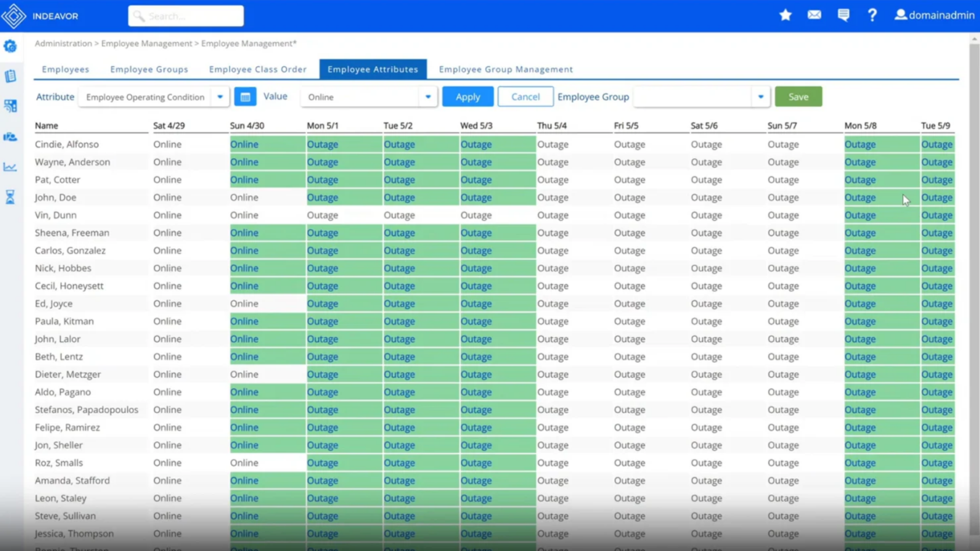
Task: Open the line chart reports sidebar icon
Action: (10, 167)
